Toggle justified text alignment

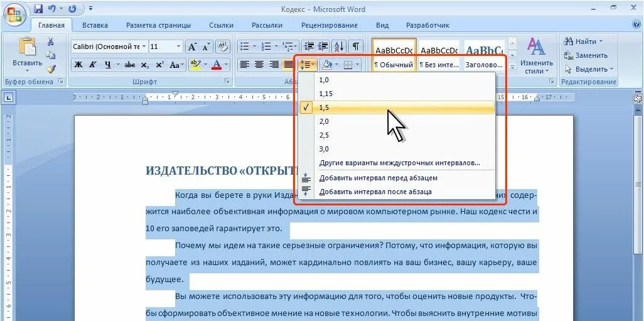pos(288,65)
